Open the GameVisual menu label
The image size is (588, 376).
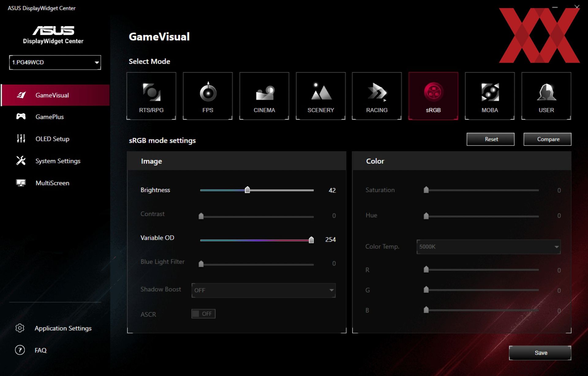(x=52, y=95)
